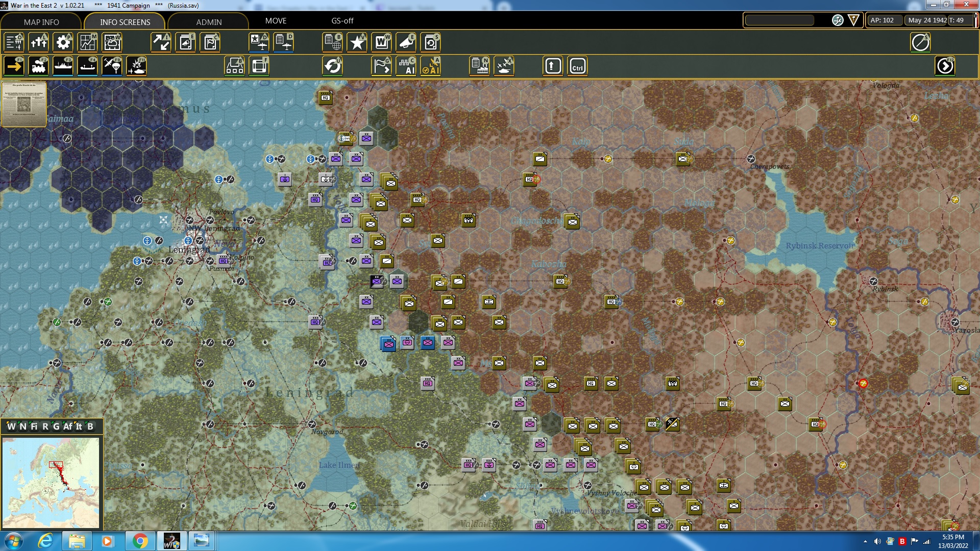Screen dimensions: 980x551
Task: Click the Europe minimap overview
Action: [x=51, y=483]
